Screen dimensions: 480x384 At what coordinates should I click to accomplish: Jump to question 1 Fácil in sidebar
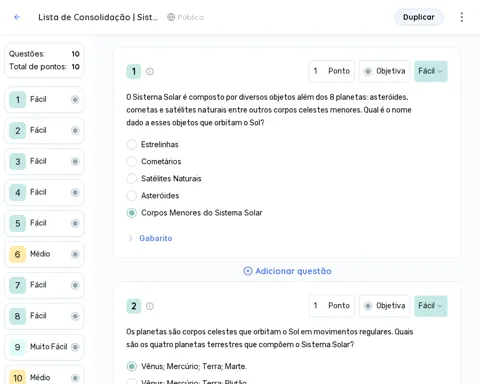pos(44,99)
